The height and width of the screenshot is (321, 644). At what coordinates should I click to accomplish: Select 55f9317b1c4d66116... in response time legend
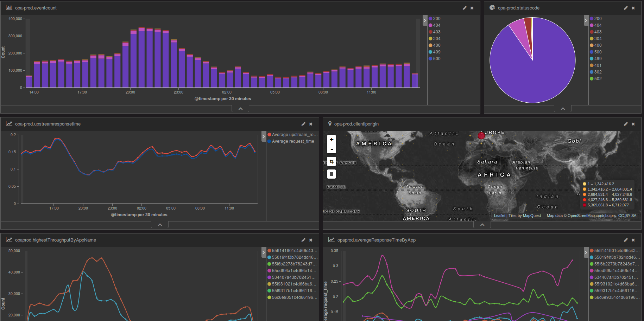[615, 291]
